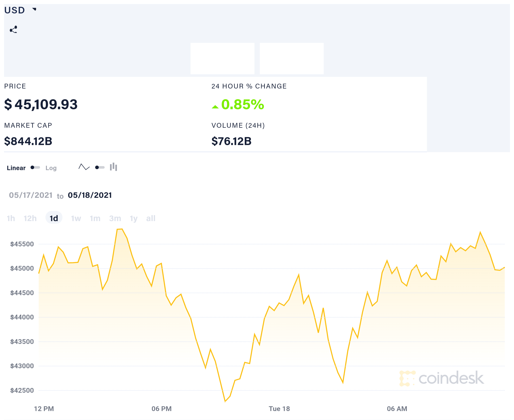Image resolution: width=514 pixels, height=420 pixels.
Task: Edit the 05/17/2021 start date
Action: point(31,195)
